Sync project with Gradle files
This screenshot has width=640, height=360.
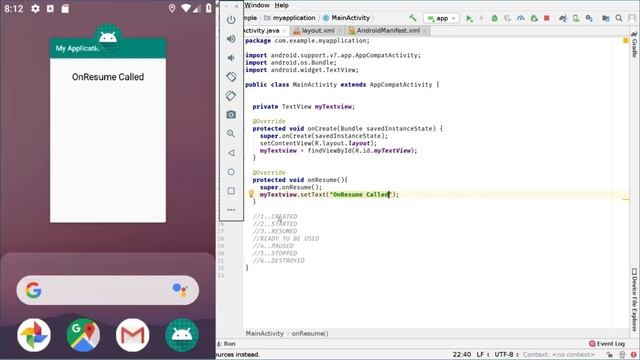563,18
